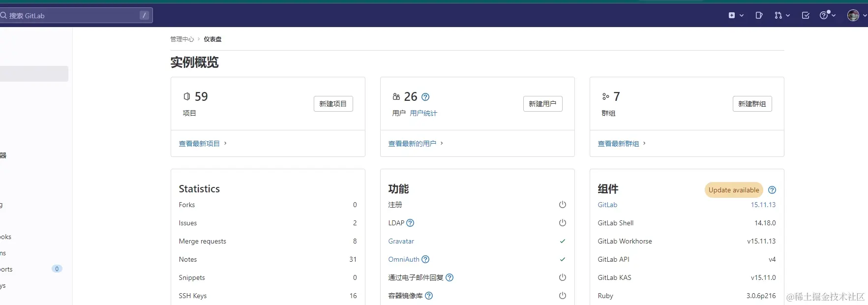Click the GitLab API row

[687, 259]
